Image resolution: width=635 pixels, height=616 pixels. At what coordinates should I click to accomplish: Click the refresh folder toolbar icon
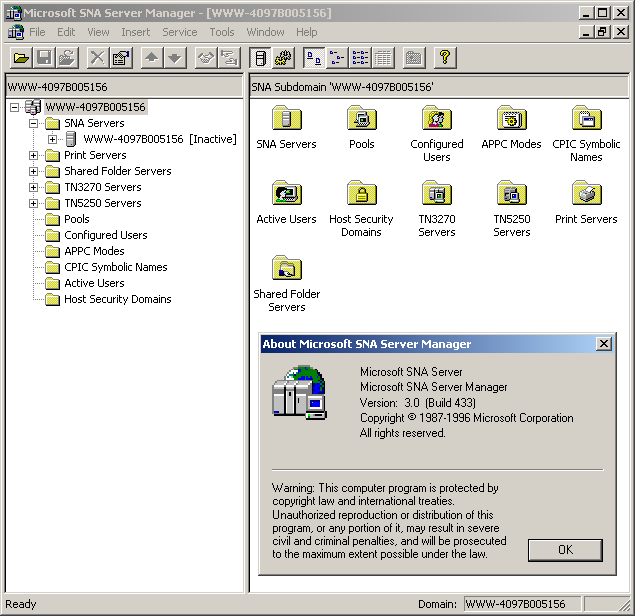tap(67, 58)
